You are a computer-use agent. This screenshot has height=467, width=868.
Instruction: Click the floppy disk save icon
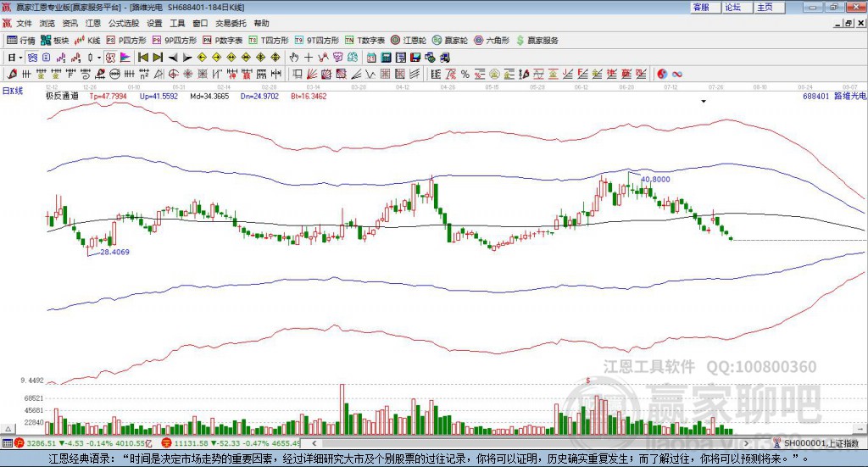point(415,58)
